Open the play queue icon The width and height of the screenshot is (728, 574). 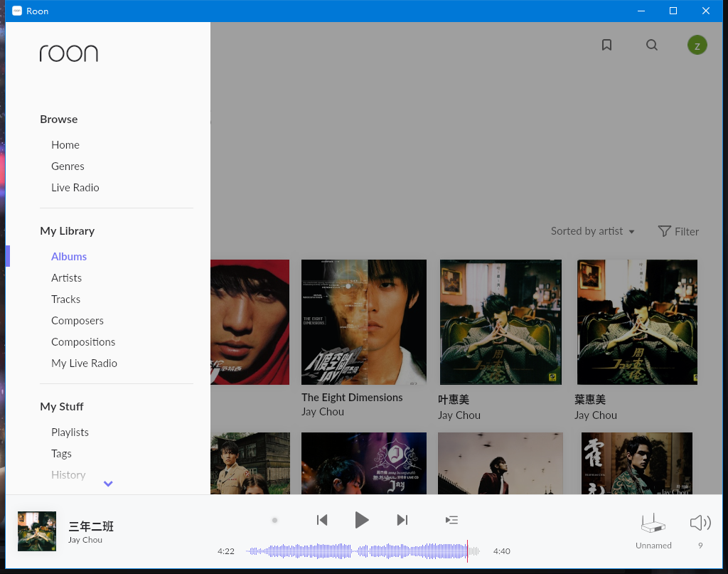[x=451, y=520]
